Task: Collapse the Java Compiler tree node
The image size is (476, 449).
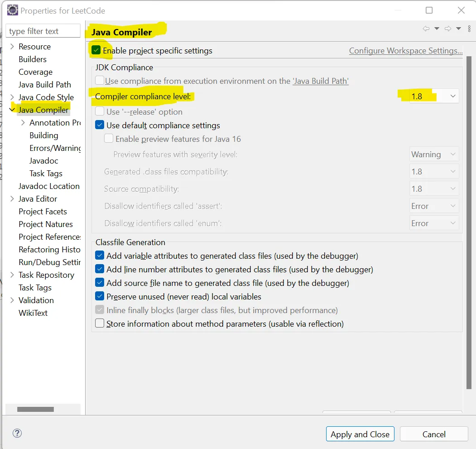Action: 12,110
